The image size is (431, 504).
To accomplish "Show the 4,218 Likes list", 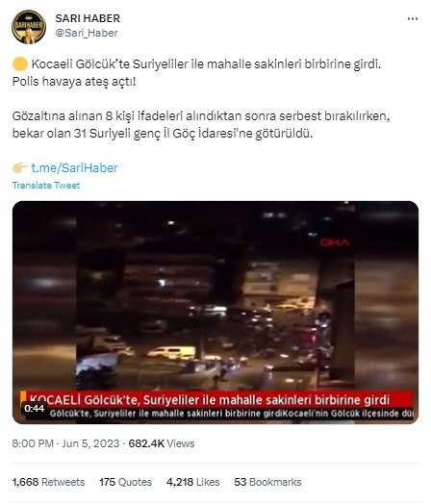I will click(x=192, y=482).
